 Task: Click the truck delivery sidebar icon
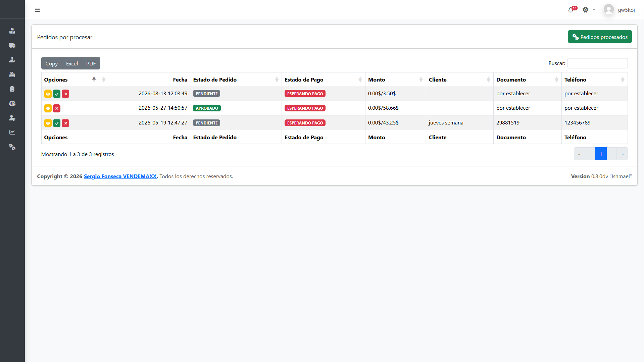12,45
